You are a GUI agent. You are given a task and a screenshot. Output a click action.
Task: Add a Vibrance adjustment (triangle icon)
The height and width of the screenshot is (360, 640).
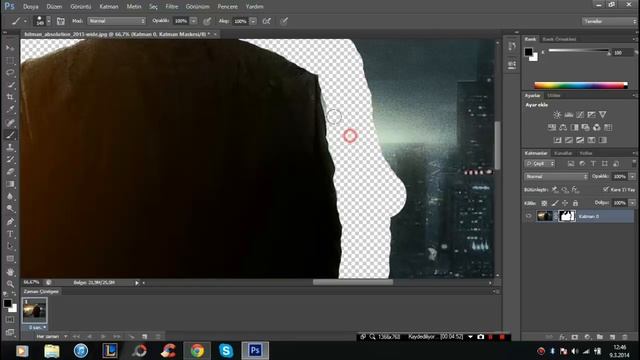(x=602, y=115)
